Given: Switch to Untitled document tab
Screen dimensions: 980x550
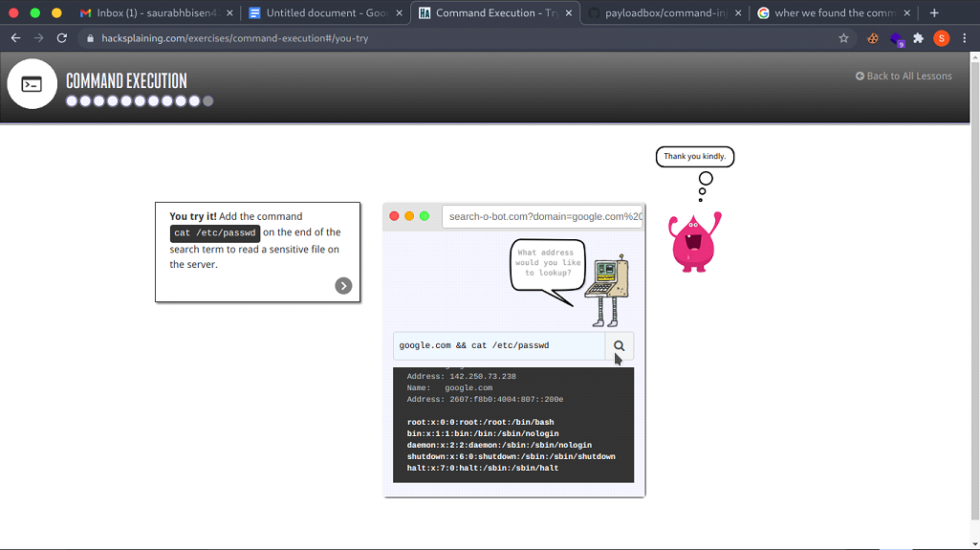Looking at the screenshot, I should tap(326, 12).
